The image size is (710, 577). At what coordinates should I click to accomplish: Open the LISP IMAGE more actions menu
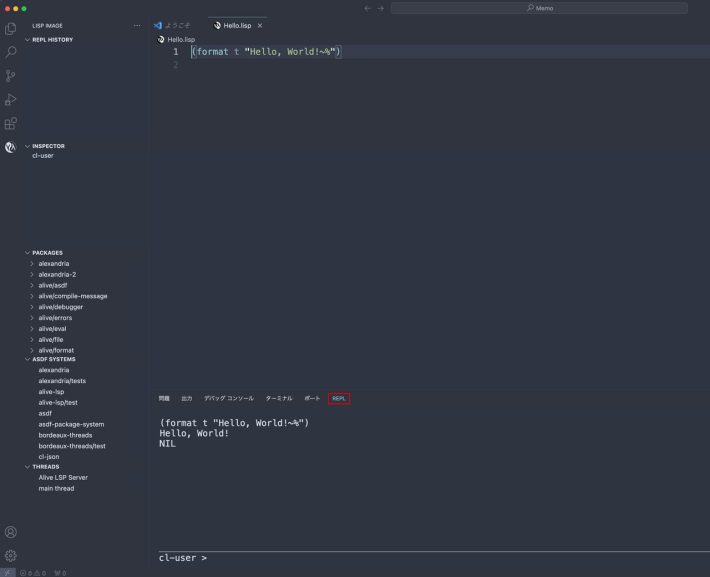137,26
